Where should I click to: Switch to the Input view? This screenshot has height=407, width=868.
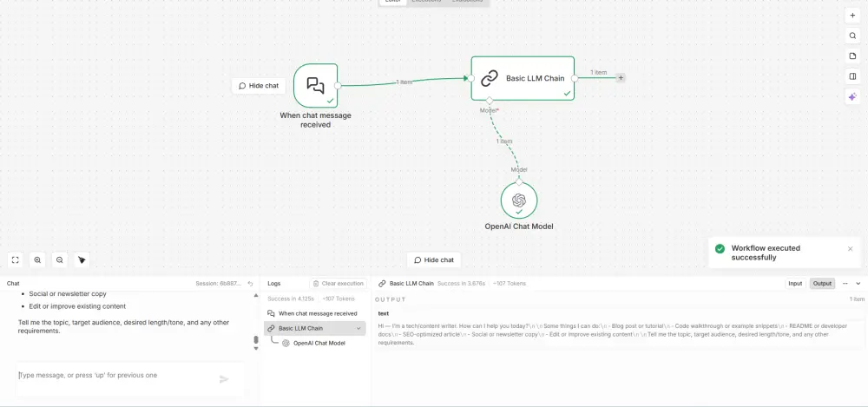(795, 284)
